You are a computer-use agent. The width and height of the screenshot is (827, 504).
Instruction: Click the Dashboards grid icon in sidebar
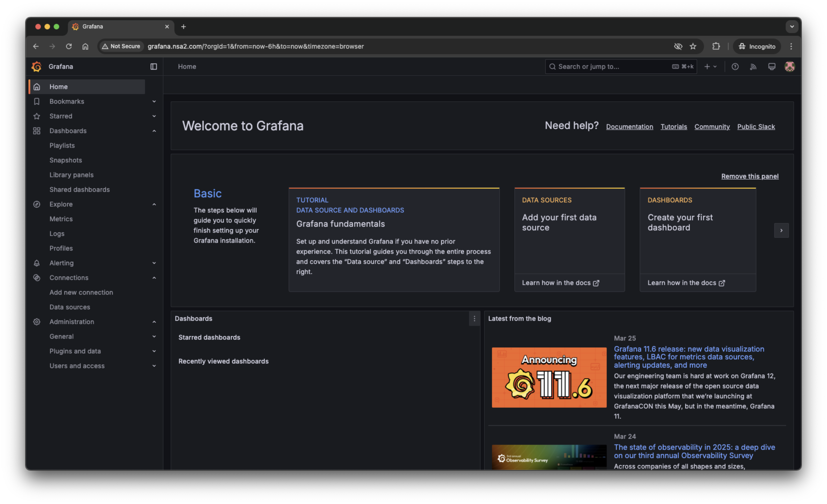(x=36, y=131)
